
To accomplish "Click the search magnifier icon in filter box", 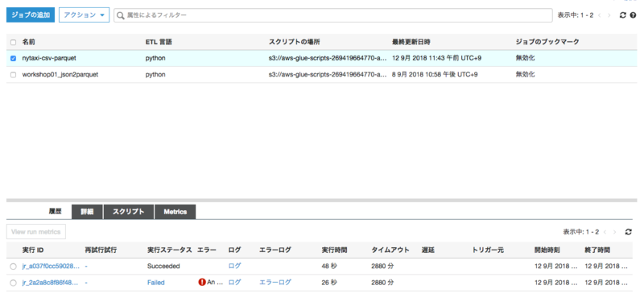I will point(120,15).
